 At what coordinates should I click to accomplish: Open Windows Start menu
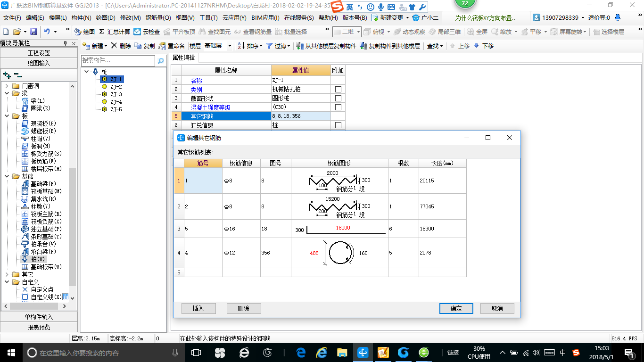click(11, 352)
